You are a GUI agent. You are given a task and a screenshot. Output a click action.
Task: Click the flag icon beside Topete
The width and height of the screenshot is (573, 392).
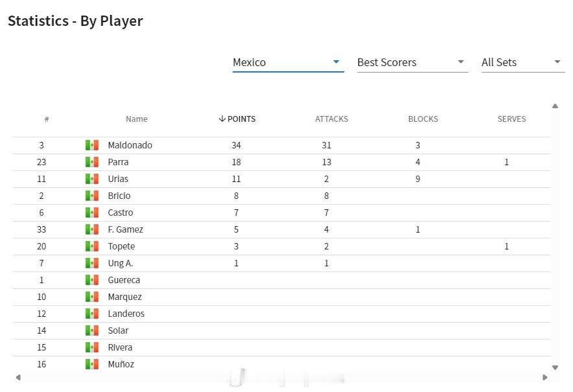coord(92,246)
